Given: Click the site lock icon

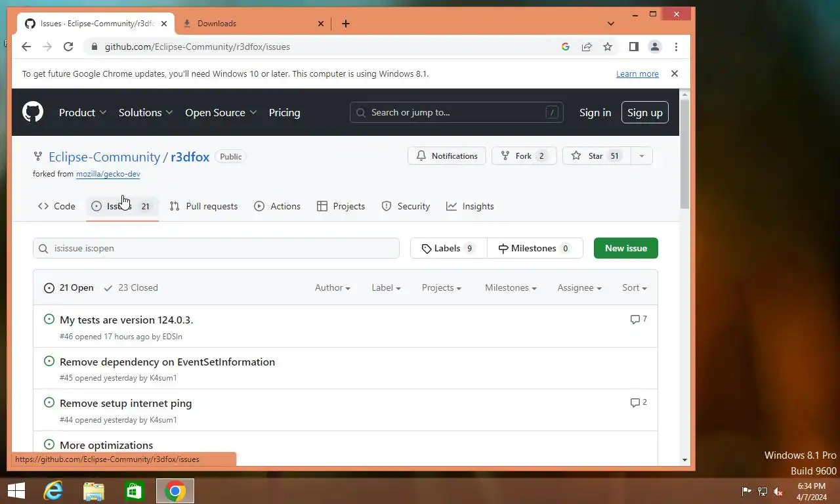Looking at the screenshot, I should (94, 47).
